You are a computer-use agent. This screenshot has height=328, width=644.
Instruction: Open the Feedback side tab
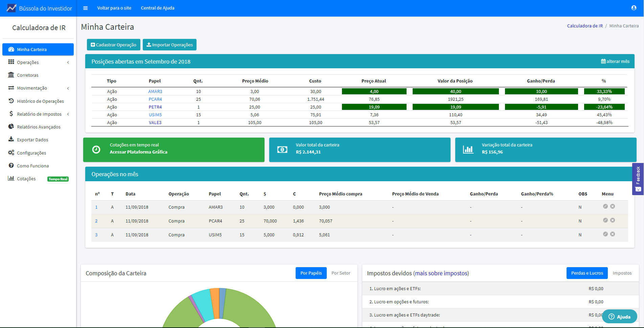click(638, 179)
